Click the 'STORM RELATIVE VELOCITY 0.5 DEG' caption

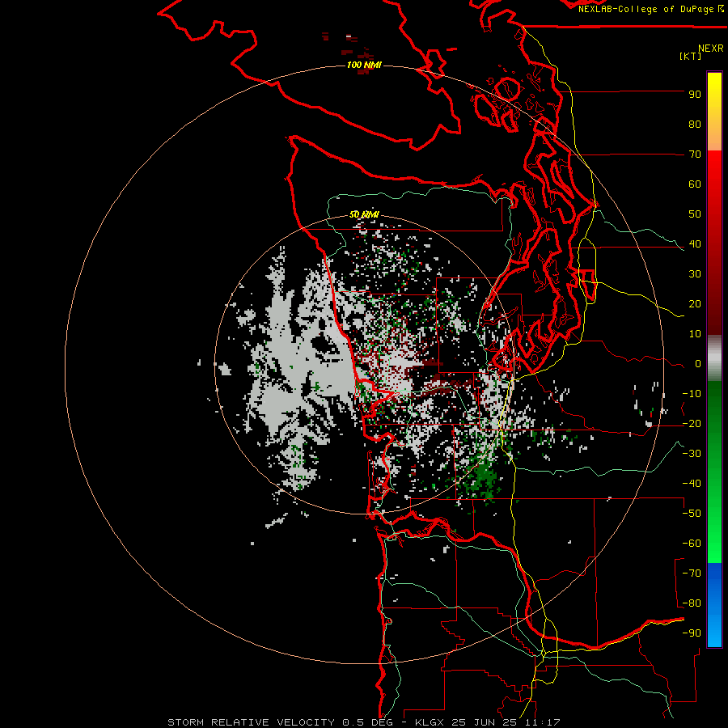pyautogui.click(x=280, y=722)
